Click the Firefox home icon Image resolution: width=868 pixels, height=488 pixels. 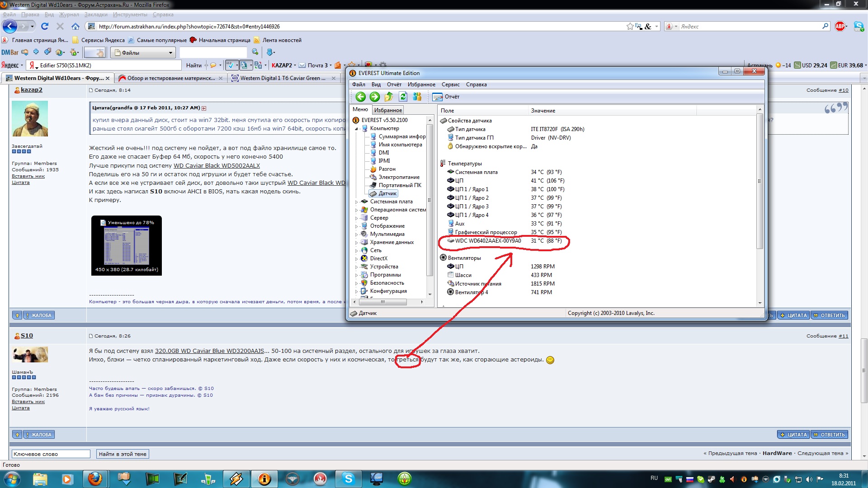pos(75,26)
